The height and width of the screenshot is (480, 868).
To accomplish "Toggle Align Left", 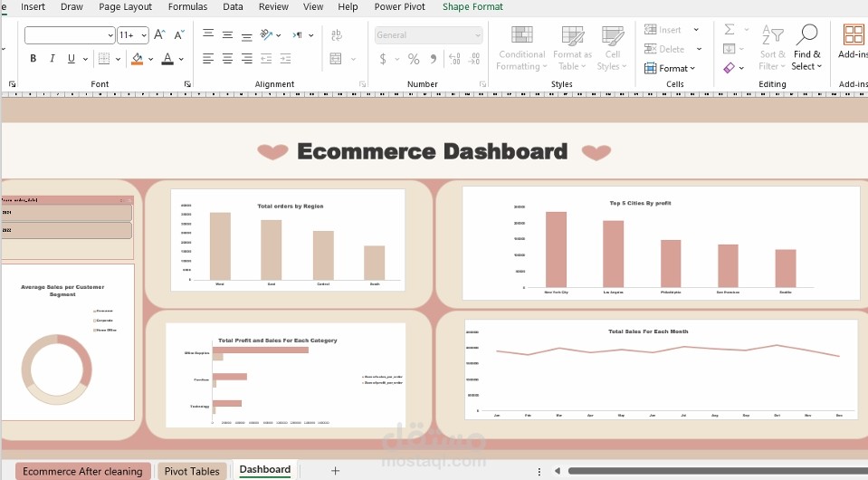I will (208, 58).
